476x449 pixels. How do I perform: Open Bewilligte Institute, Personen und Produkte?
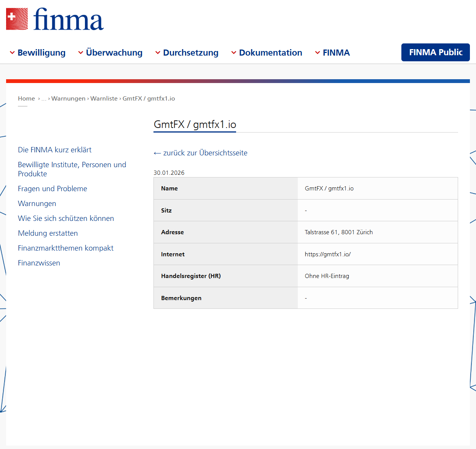[72, 169]
